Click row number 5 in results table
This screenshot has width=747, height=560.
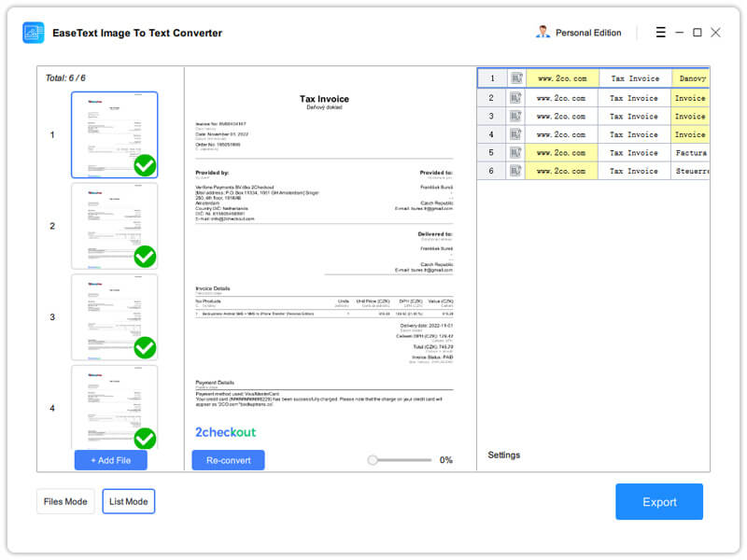coord(491,153)
